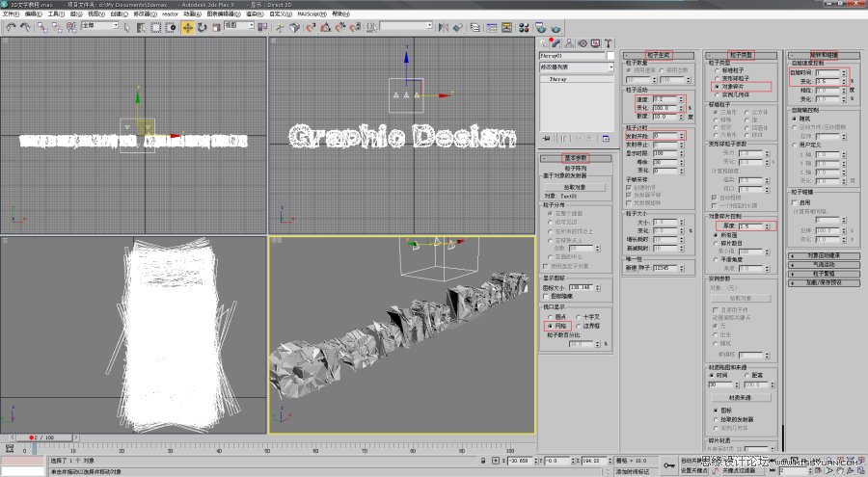Open the 文件 menu
Viewport: 868px width, 477px height.
[x=11, y=13]
